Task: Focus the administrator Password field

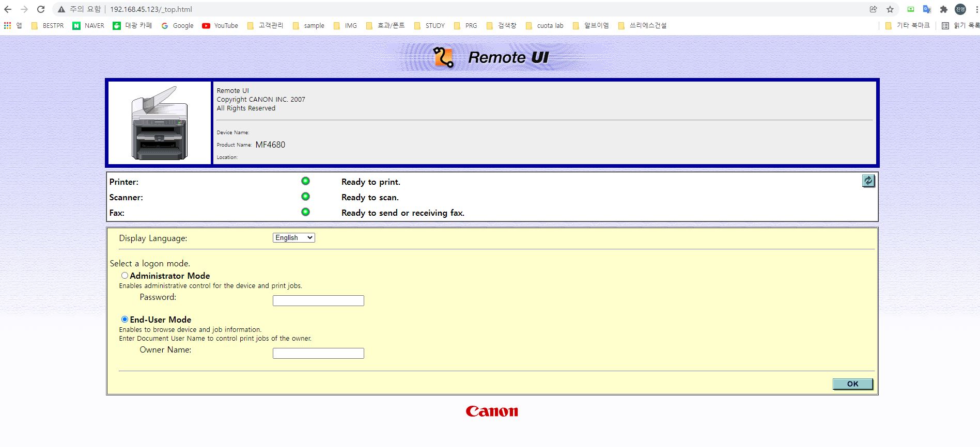Action: (318, 300)
